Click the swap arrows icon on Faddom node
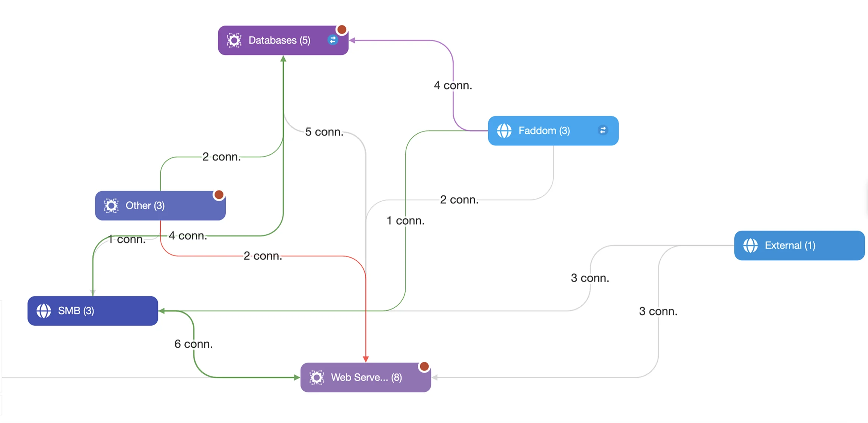 (x=602, y=130)
